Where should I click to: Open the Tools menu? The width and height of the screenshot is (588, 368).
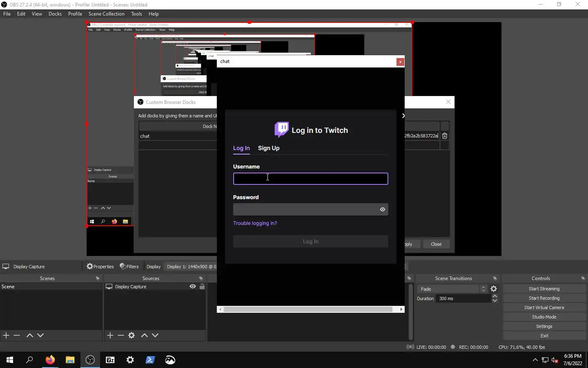click(x=137, y=14)
